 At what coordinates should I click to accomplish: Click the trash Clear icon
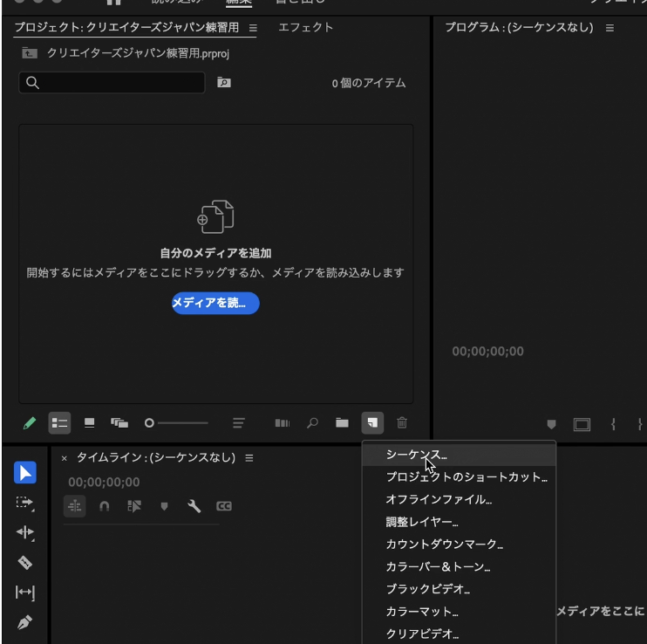(402, 422)
